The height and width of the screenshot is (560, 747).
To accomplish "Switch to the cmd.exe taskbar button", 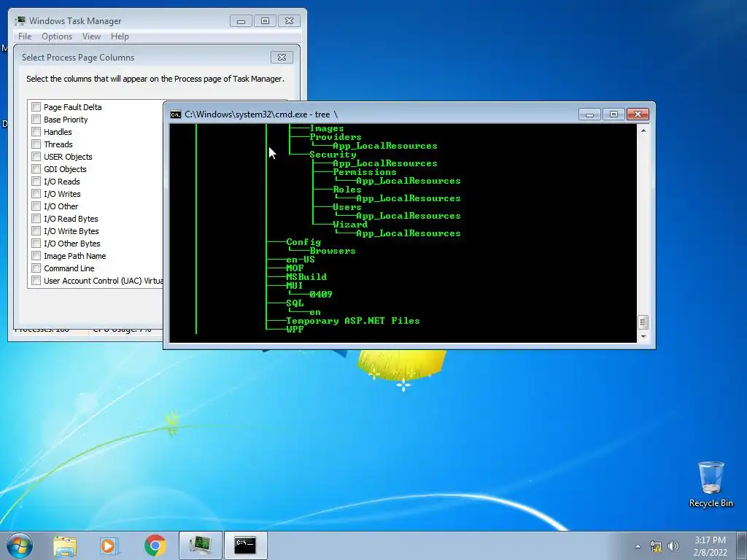I will [245, 545].
